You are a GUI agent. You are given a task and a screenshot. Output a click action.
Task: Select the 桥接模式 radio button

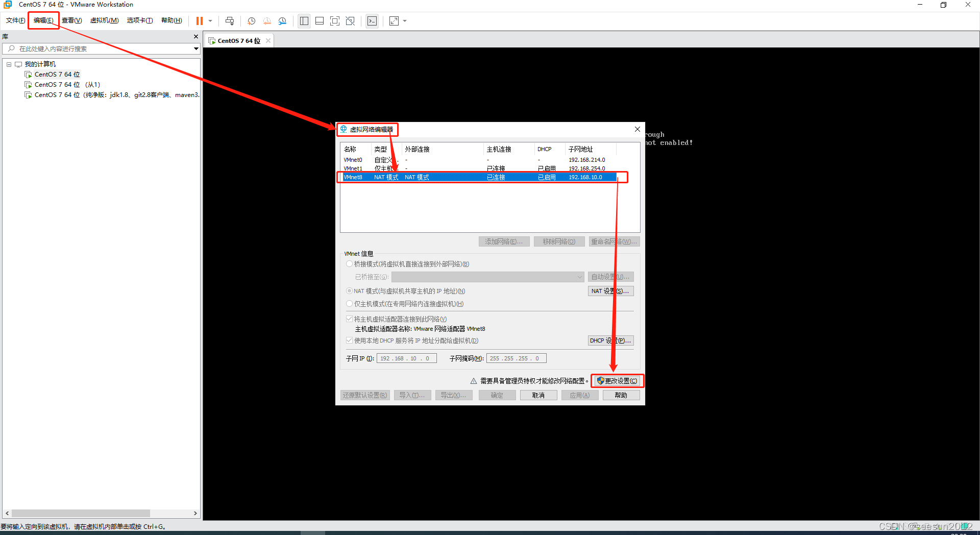tap(350, 264)
